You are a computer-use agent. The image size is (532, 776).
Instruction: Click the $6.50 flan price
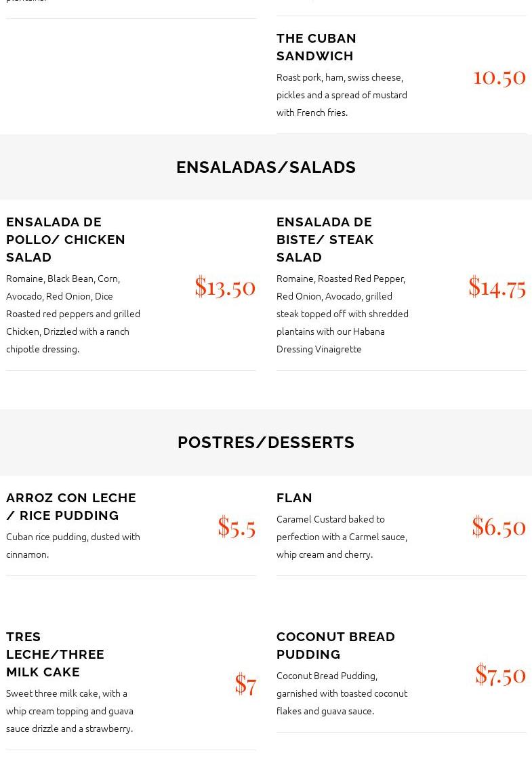(x=499, y=527)
